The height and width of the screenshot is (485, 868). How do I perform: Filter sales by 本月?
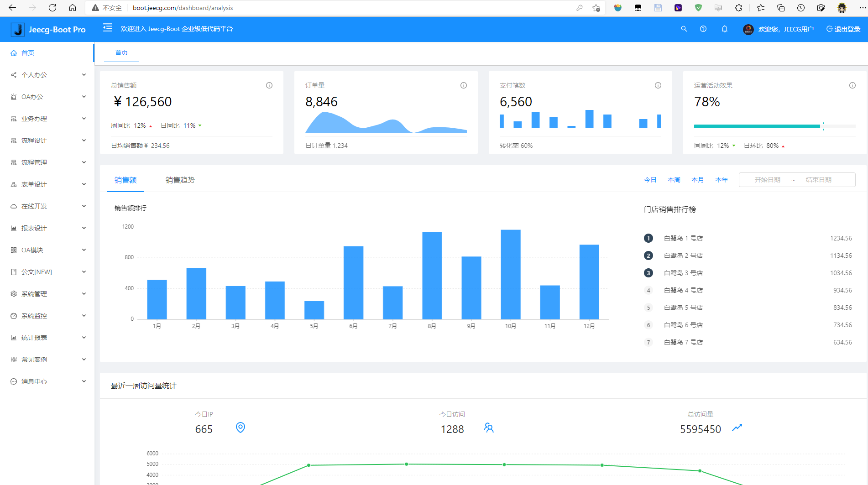pyautogui.click(x=697, y=180)
